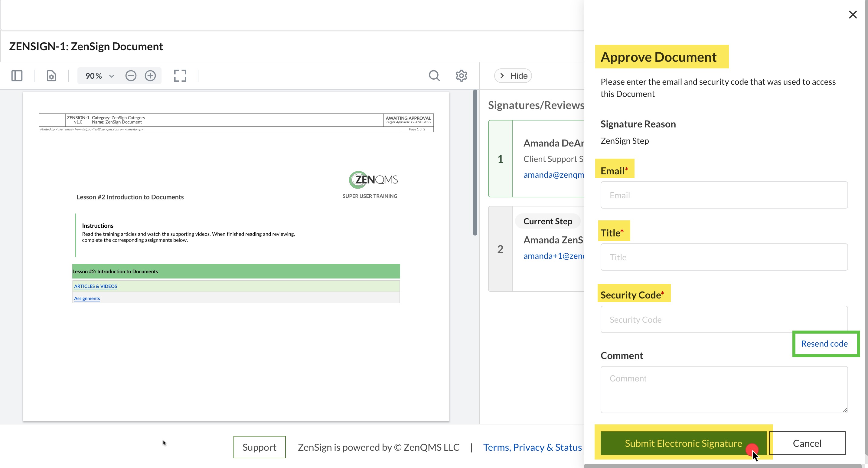Click the document viewer vertical scrollbar

[475, 163]
